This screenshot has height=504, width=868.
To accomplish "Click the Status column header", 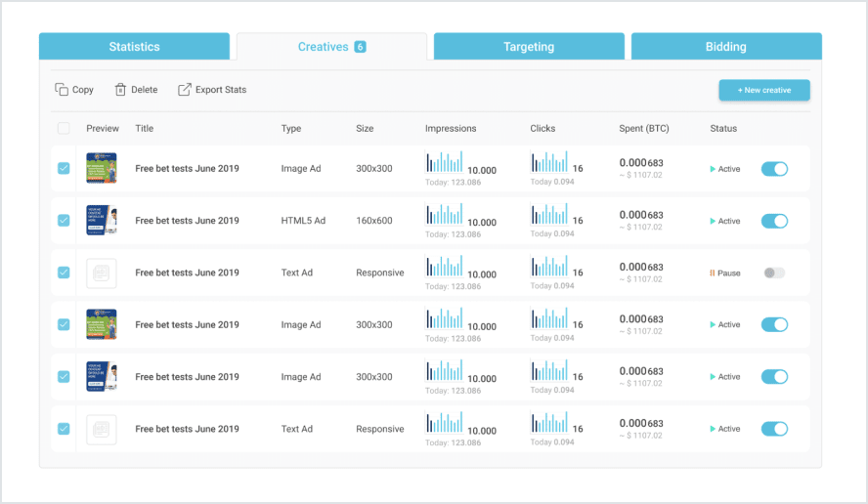I will [x=723, y=128].
